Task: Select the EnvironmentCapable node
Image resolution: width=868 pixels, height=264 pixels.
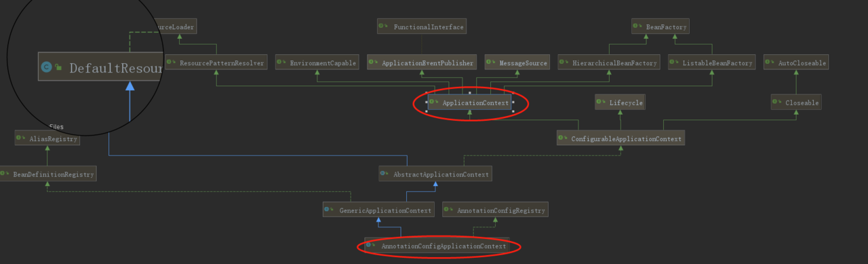Action: (317, 62)
